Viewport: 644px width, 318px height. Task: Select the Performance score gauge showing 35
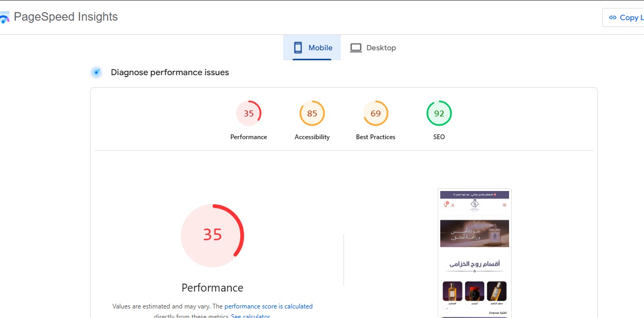click(x=249, y=113)
